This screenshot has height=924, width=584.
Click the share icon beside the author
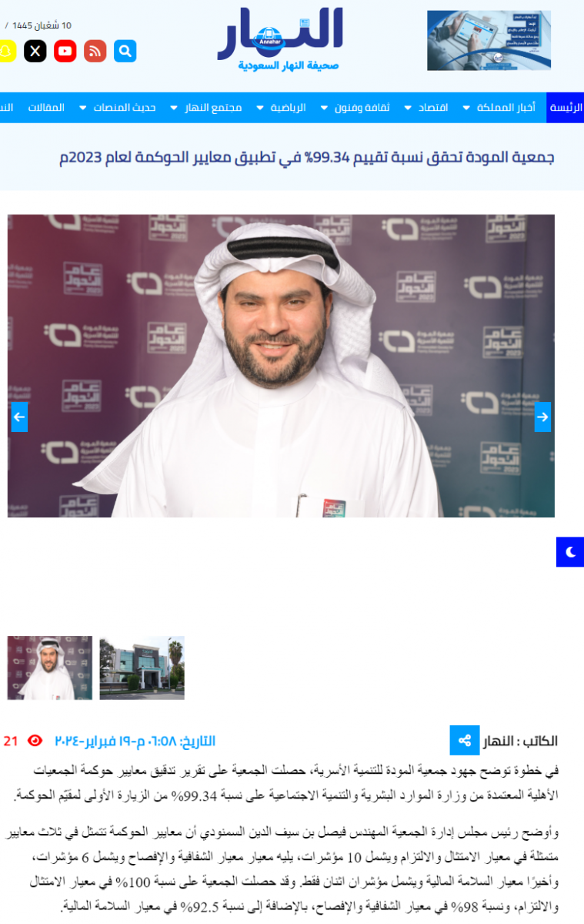(x=465, y=741)
